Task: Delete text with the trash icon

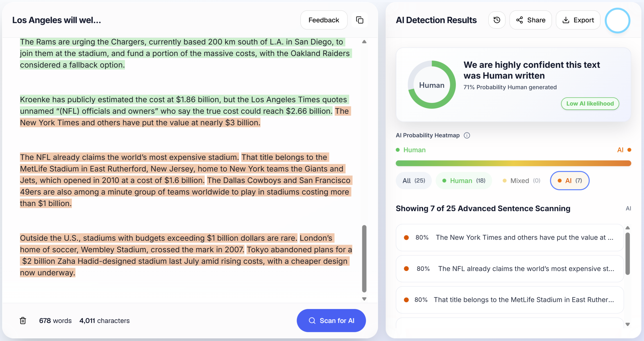Action: tap(23, 320)
